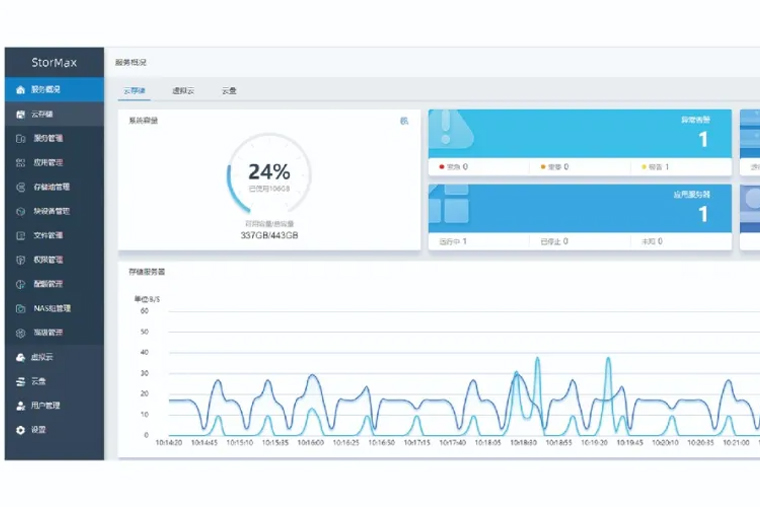The height and width of the screenshot is (507, 760).
Task: Switch to the 虚拟云 tab at the top
Action: point(183,91)
